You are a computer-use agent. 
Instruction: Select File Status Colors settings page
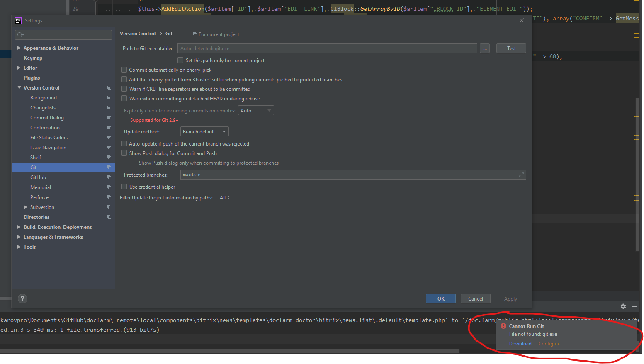[49, 138]
